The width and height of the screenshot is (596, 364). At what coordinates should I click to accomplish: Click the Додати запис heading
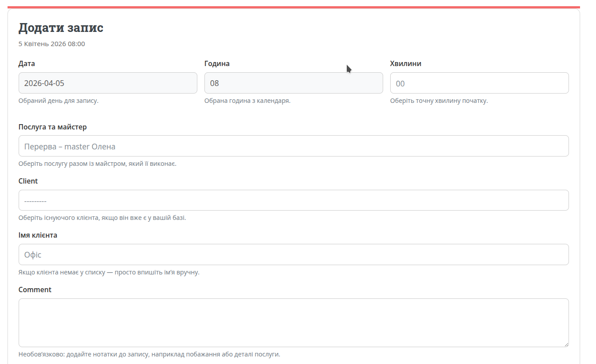coord(61,27)
